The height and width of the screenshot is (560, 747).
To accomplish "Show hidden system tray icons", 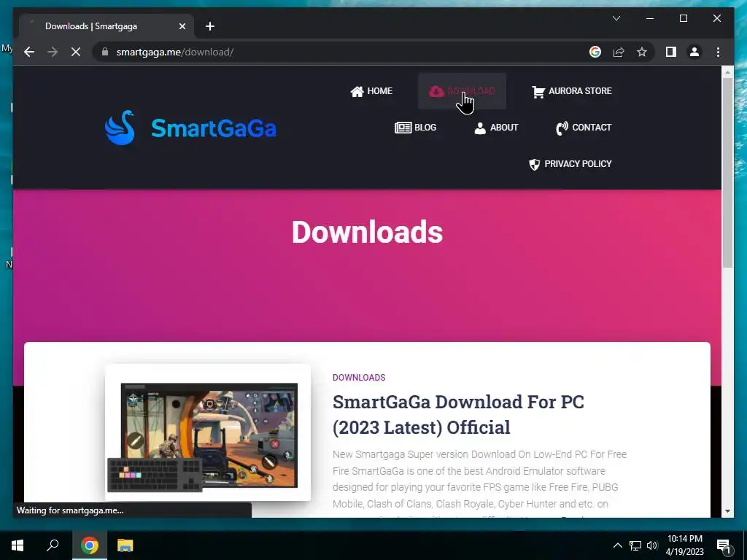I will (x=617, y=545).
